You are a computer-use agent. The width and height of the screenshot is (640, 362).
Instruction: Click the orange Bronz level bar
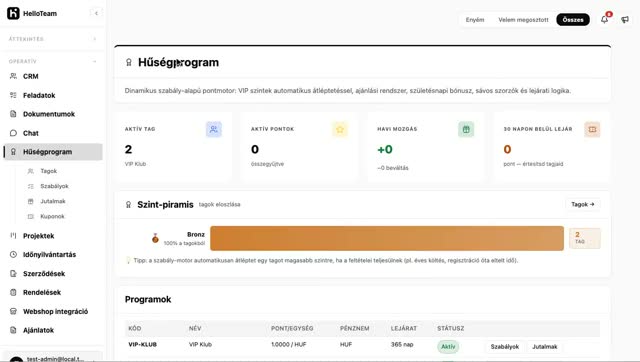387,238
